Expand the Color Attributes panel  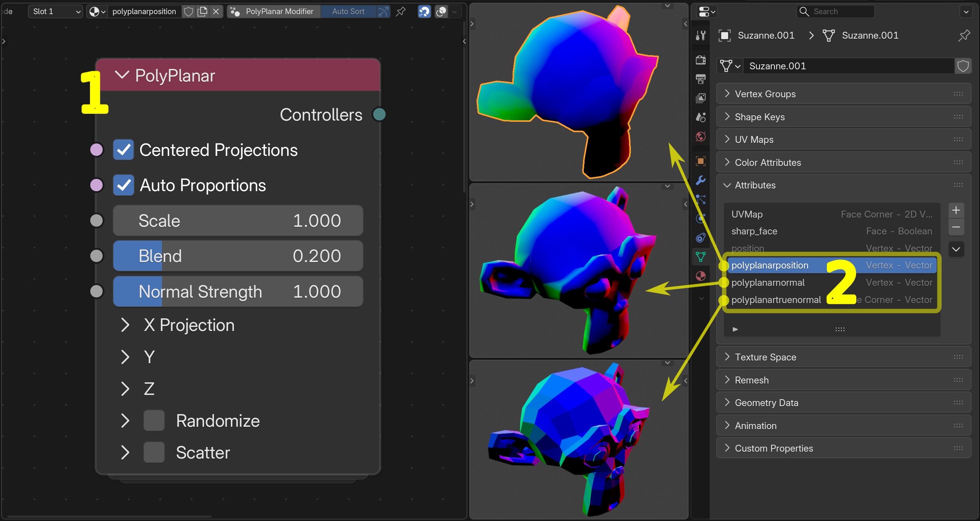coord(843,162)
